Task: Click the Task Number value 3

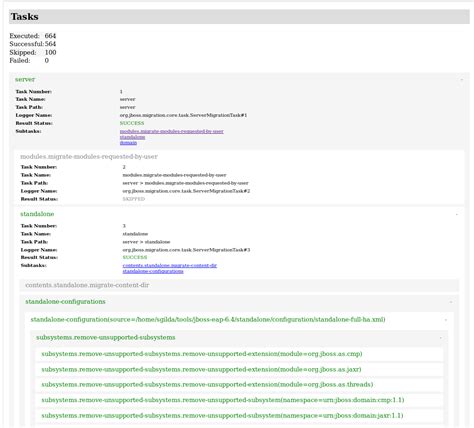Action: coord(124,226)
